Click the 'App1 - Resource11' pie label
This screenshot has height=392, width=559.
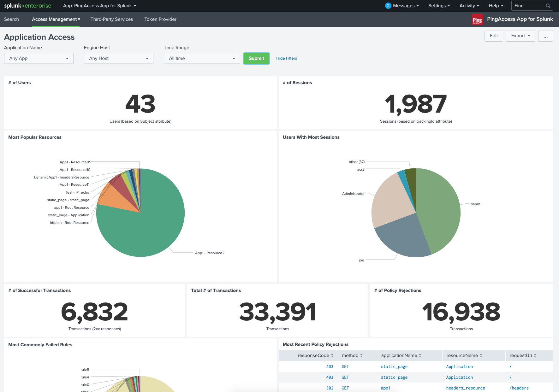(x=74, y=184)
